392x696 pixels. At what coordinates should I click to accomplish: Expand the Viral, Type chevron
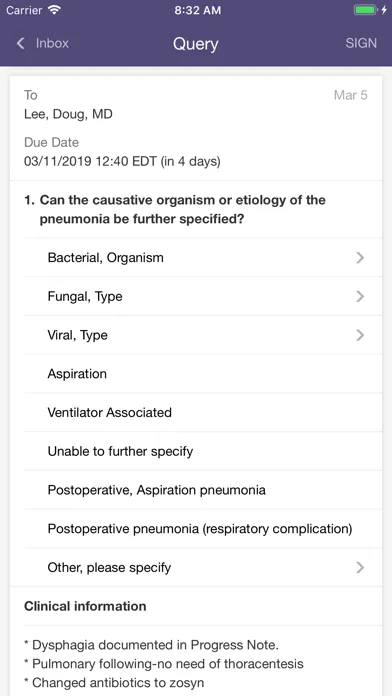click(360, 335)
